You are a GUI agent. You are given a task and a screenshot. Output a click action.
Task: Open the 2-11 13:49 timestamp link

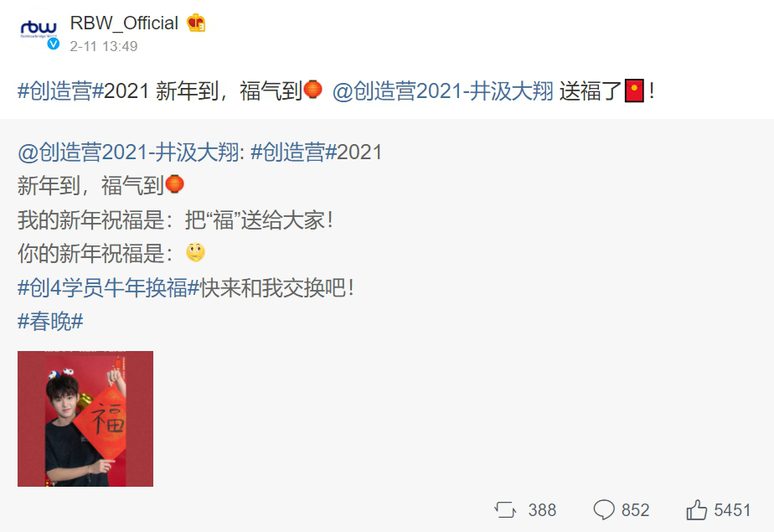(104, 46)
